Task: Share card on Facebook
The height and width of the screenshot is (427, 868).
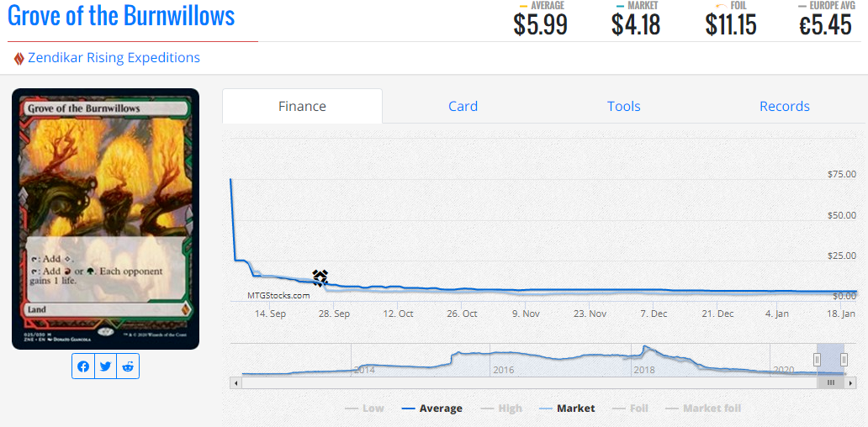Action: [83, 366]
